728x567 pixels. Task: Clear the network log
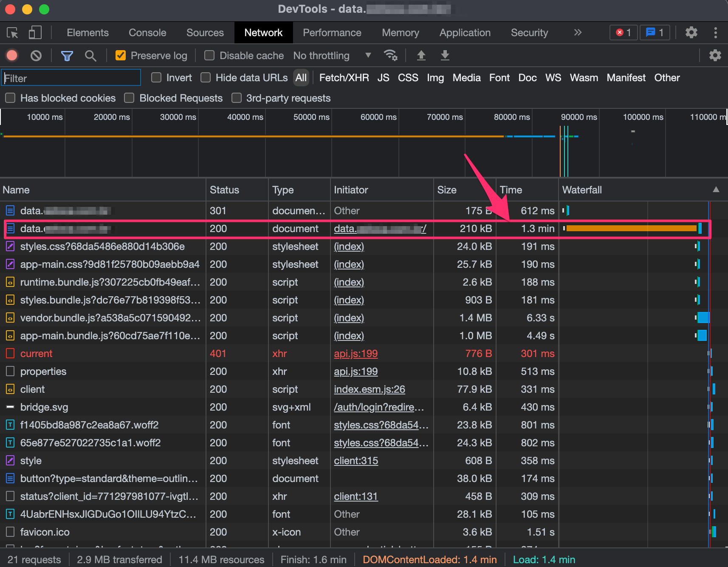pos(36,55)
